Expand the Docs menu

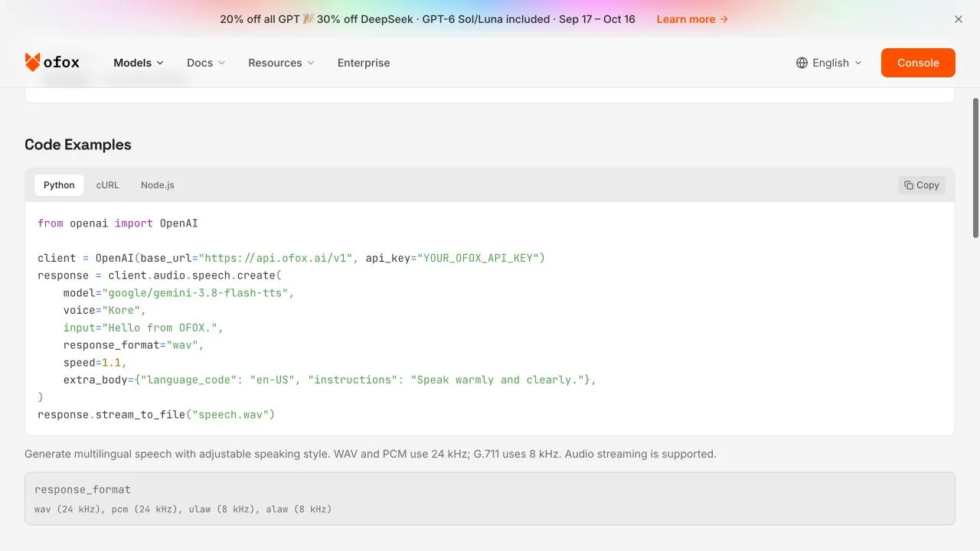(206, 63)
